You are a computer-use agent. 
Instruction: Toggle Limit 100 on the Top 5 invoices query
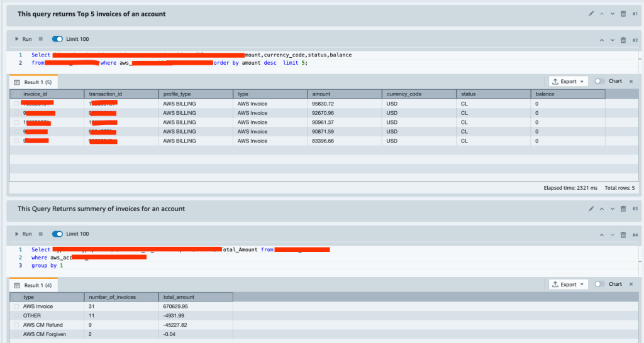pos(57,39)
